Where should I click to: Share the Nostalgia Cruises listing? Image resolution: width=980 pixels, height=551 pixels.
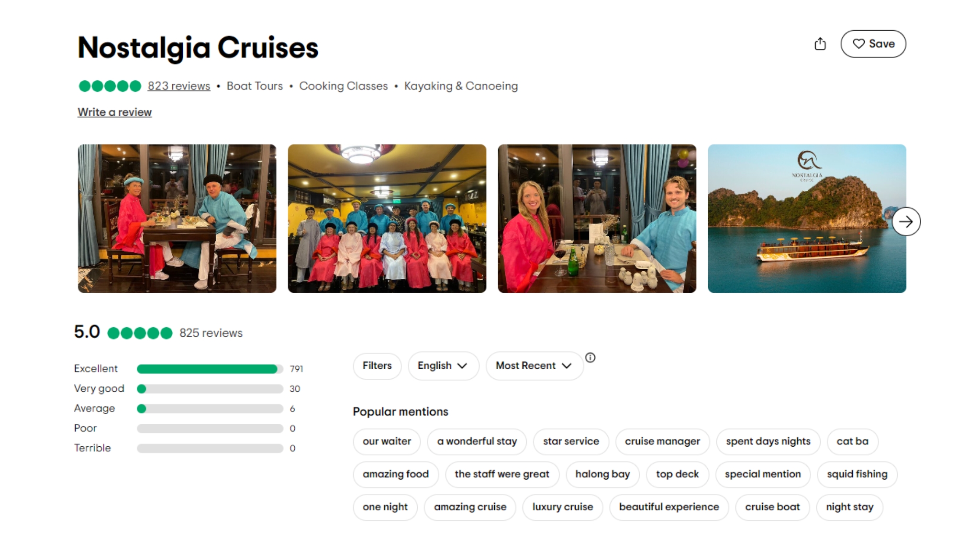coord(820,44)
